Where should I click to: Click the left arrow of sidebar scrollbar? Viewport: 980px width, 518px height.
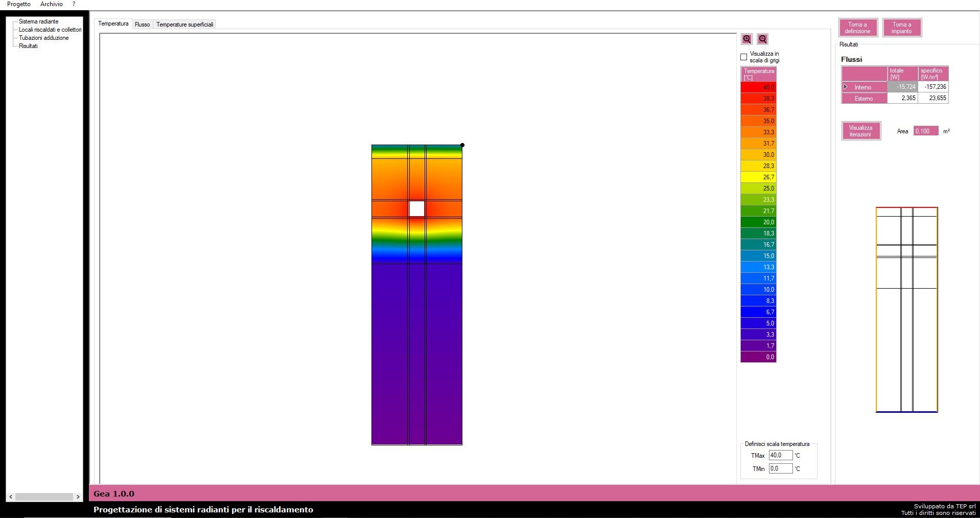[11, 497]
